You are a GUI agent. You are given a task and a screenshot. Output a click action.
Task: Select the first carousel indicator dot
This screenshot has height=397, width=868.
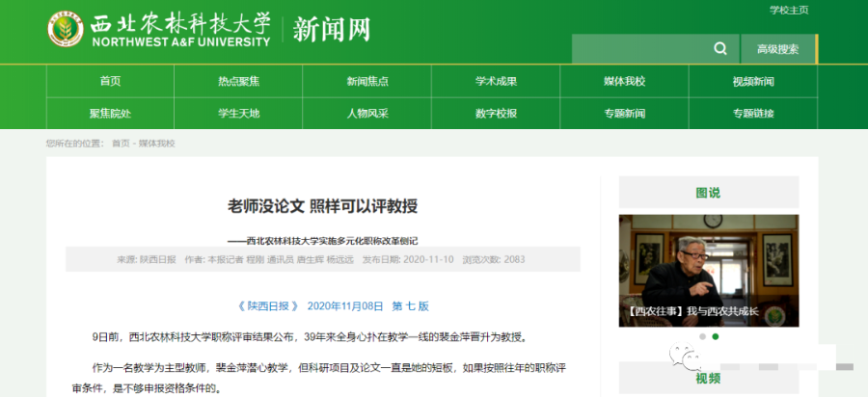(702, 337)
